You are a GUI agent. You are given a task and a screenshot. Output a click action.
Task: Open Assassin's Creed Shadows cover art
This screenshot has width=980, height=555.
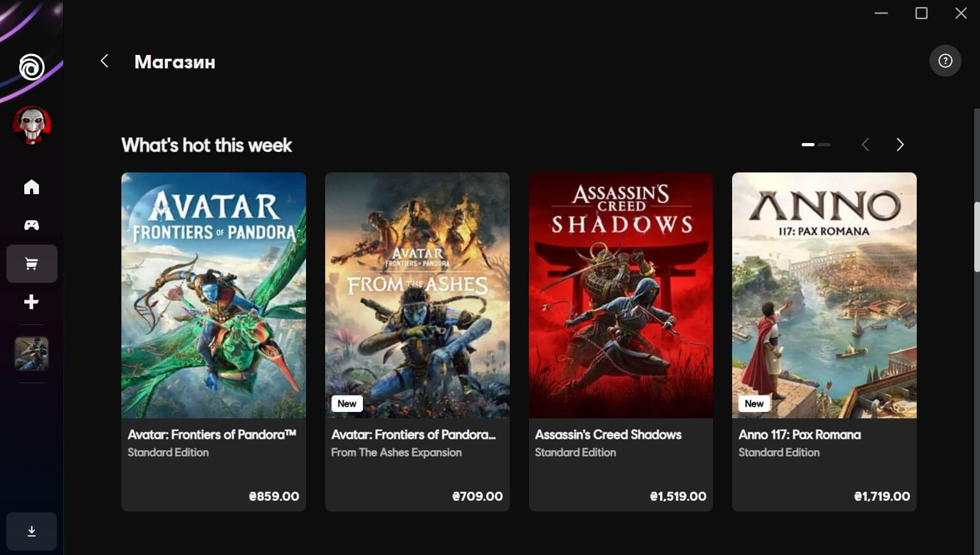point(620,295)
